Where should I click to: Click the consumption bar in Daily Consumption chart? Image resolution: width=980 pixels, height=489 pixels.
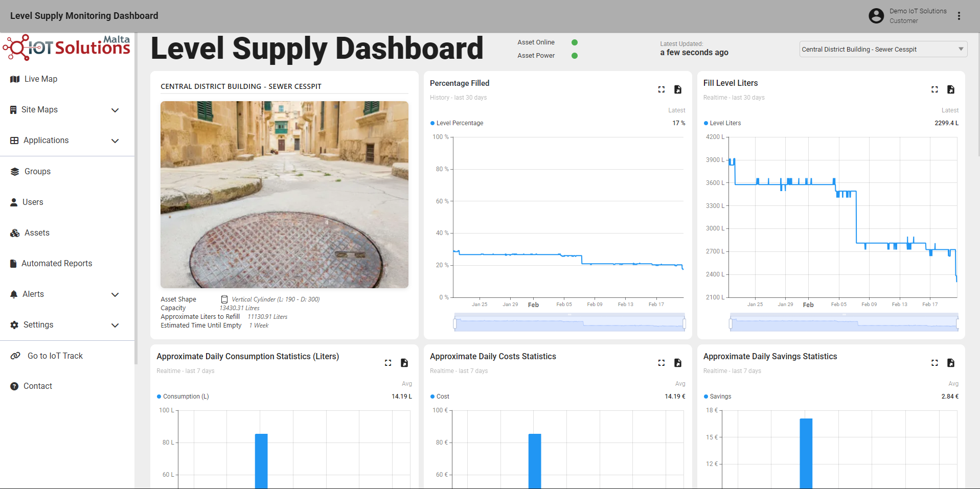click(261, 461)
